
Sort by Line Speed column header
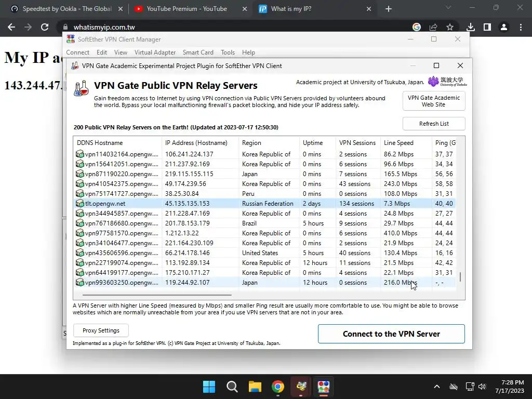(x=406, y=143)
